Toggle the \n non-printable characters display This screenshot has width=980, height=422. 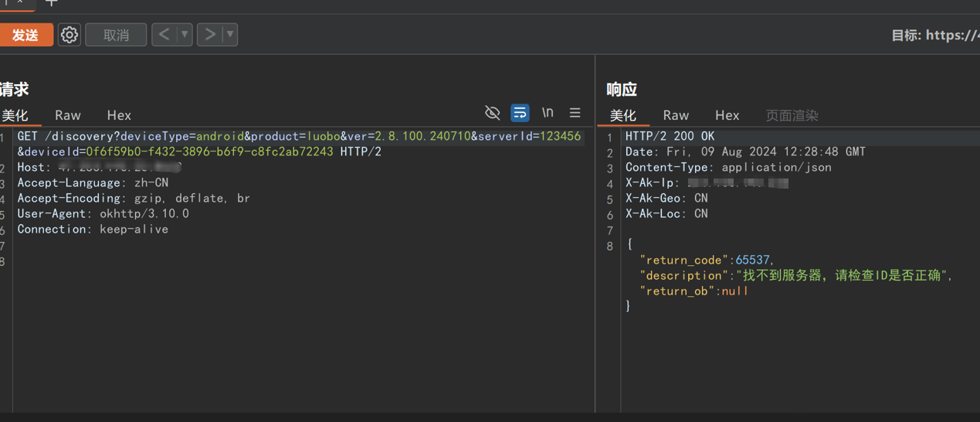pos(548,113)
